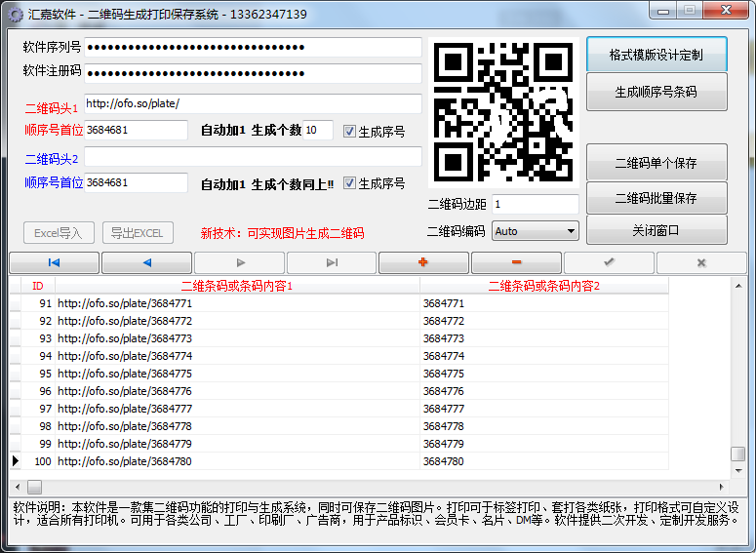Open the 二维码编码 Auto dropdown

click(536, 231)
